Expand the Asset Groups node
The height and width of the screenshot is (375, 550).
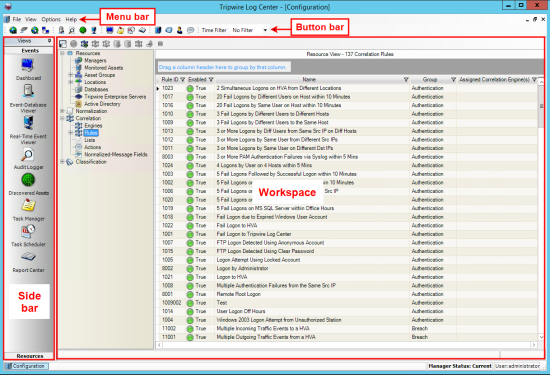click(71, 75)
